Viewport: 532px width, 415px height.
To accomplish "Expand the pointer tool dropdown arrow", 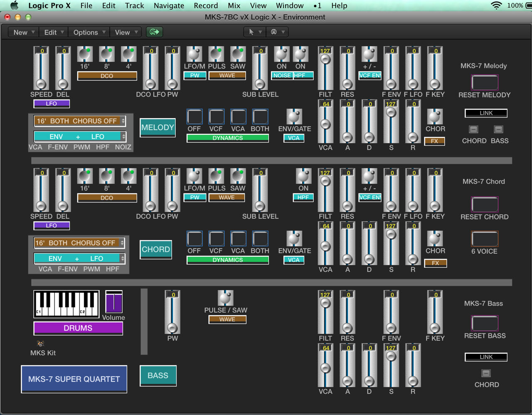I will click(260, 32).
